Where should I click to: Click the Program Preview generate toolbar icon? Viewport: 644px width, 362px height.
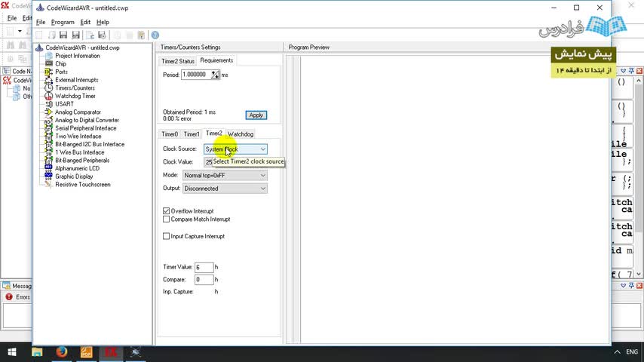(90, 35)
